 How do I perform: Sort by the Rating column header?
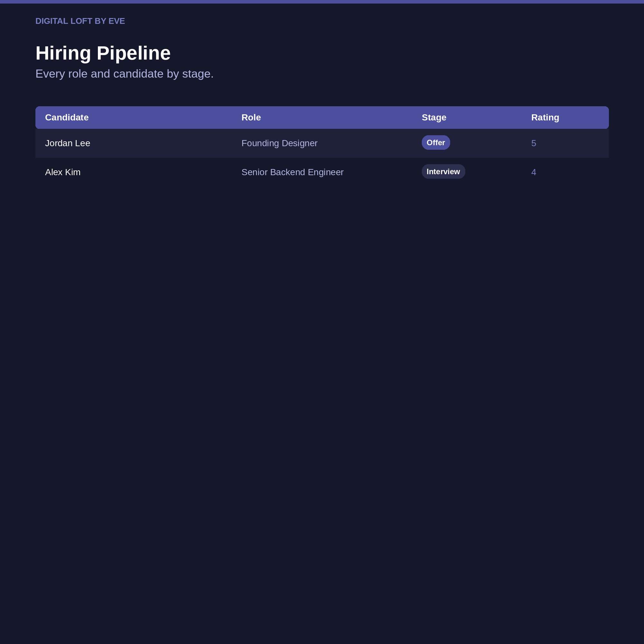pyautogui.click(x=545, y=117)
